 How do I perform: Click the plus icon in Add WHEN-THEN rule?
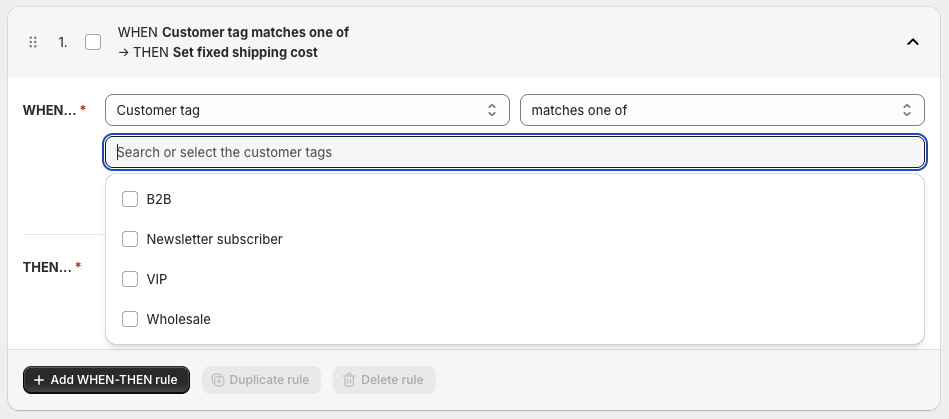(x=39, y=380)
